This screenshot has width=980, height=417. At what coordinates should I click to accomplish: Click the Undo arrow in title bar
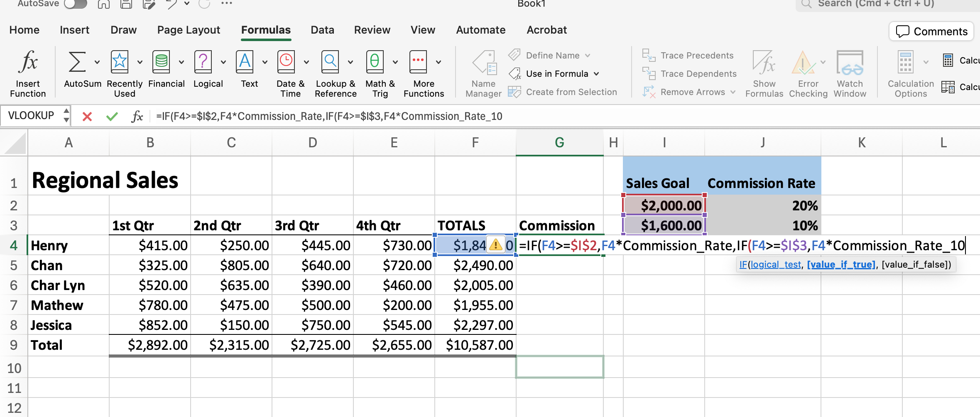coord(171,4)
